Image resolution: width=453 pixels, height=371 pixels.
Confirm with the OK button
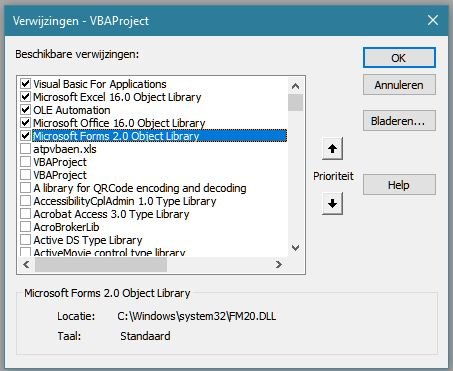399,58
